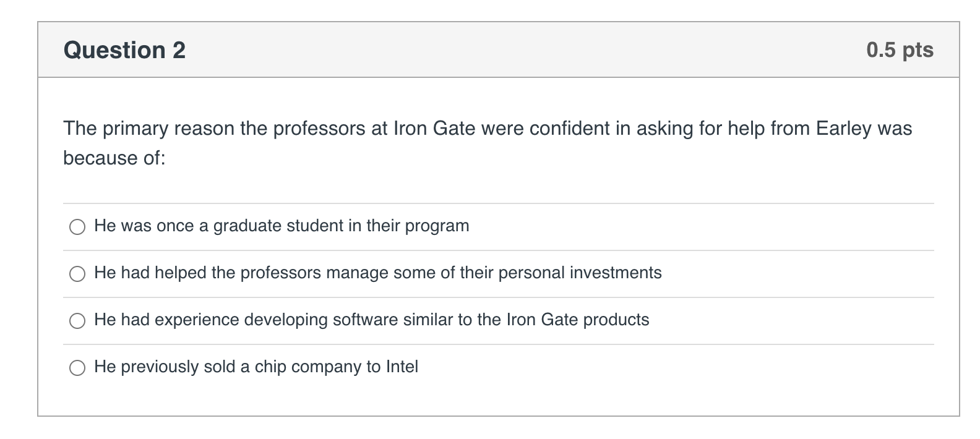The image size is (980, 439).
Task: Click answer text mentioning Intel
Action: tap(256, 367)
